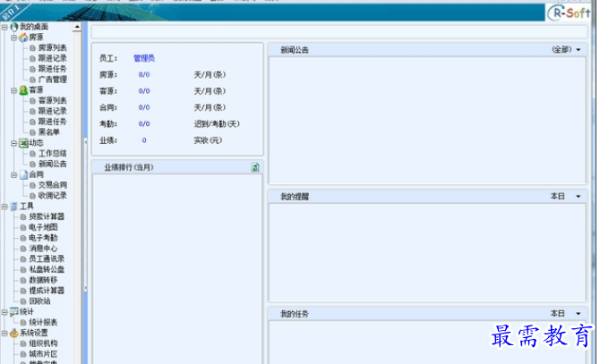Click the 0/0 value next to 客源
Image resolution: width=600 pixels, height=364 pixels.
tap(144, 91)
